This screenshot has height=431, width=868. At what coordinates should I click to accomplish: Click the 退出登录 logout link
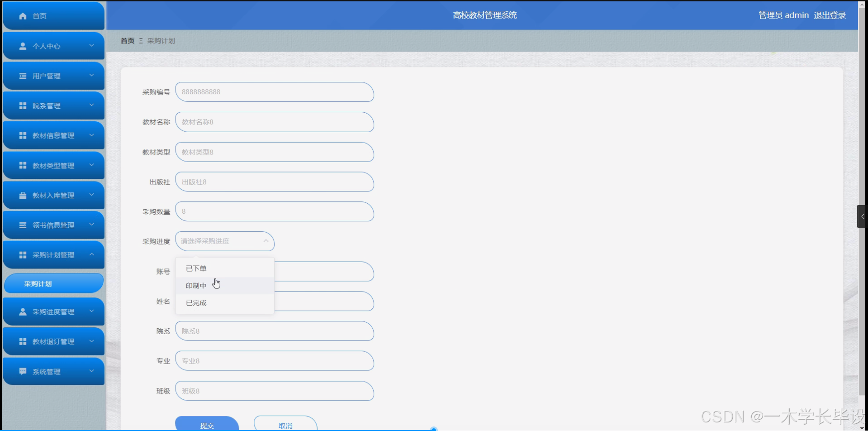coord(830,15)
